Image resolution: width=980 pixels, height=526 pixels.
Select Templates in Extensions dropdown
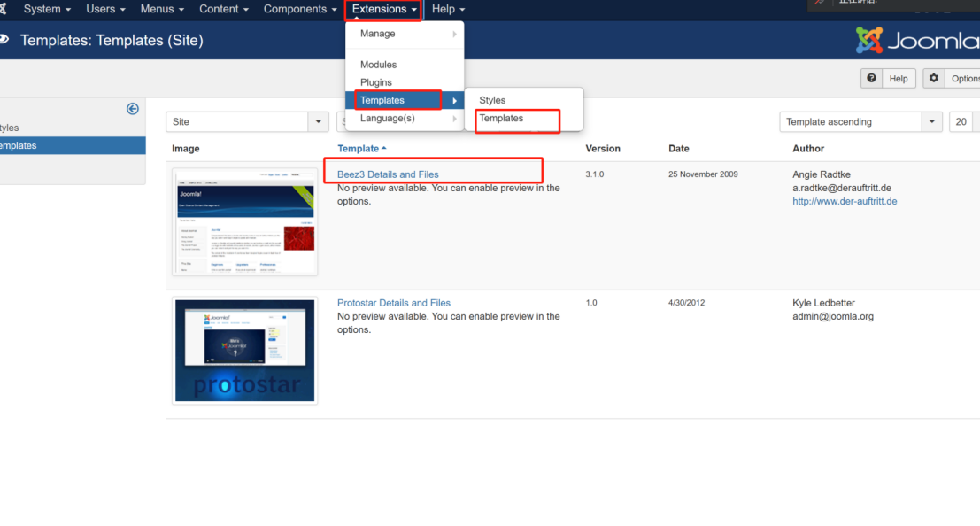[x=405, y=100]
